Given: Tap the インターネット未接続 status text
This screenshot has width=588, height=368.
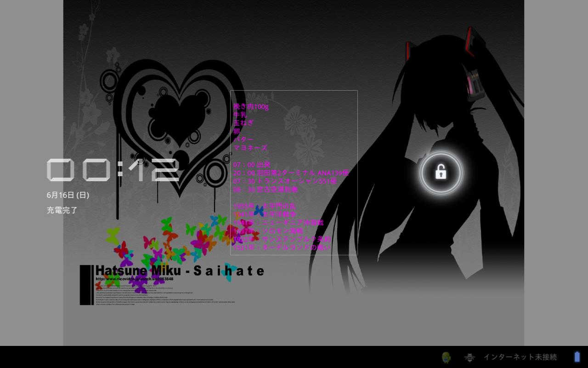Looking at the screenshot, I should click(520, 357).
